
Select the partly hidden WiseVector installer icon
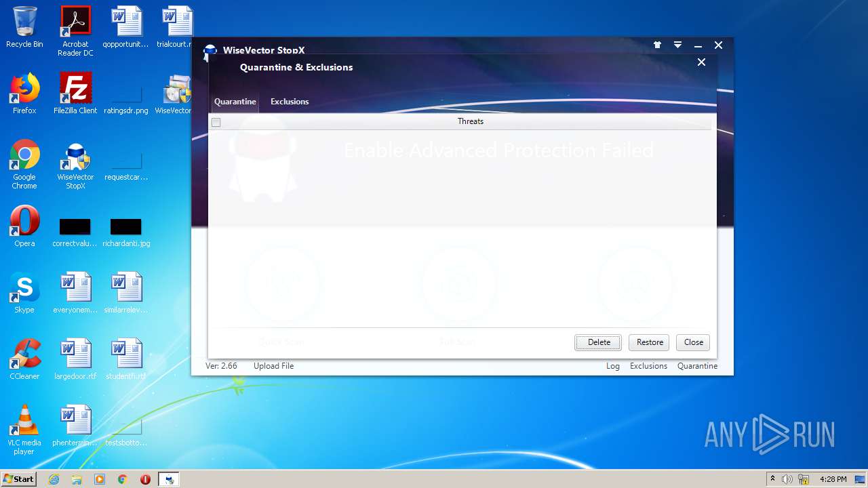pos(177,94)
